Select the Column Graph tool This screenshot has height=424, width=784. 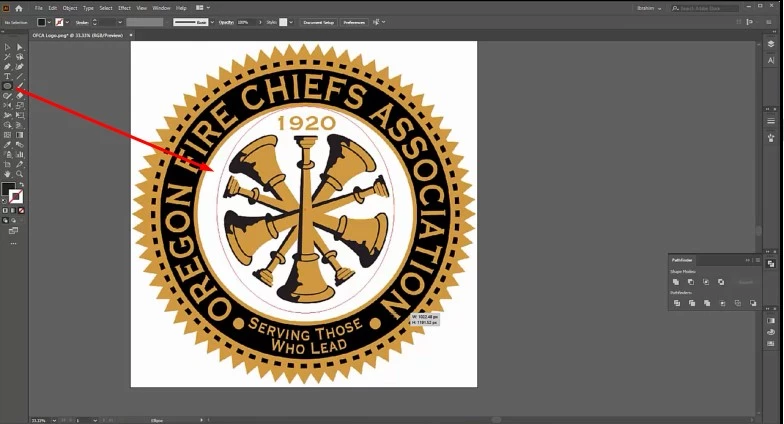(20, 154)
